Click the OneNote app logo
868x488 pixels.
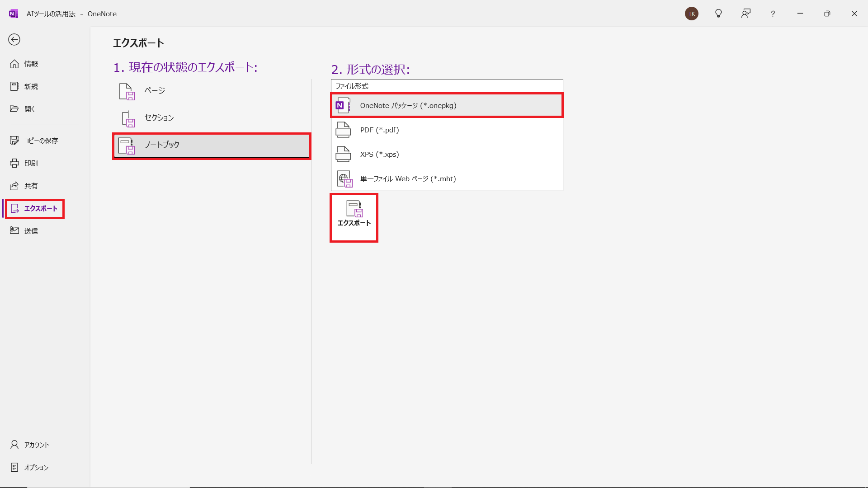pos(13,14)
